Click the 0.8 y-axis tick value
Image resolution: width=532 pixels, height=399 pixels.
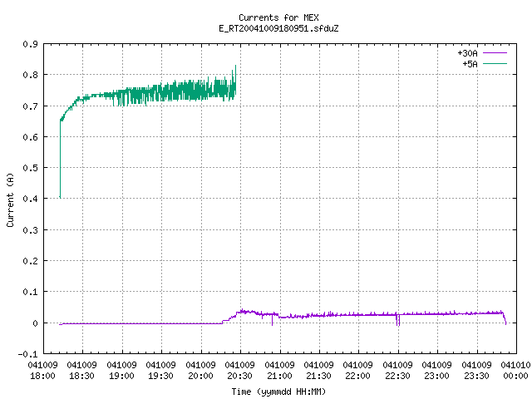[x=30, y=75]
